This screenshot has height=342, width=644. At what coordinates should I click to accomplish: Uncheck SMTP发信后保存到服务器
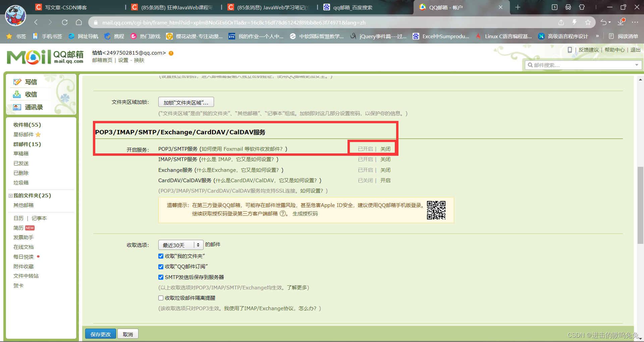[x=161, y=277]
